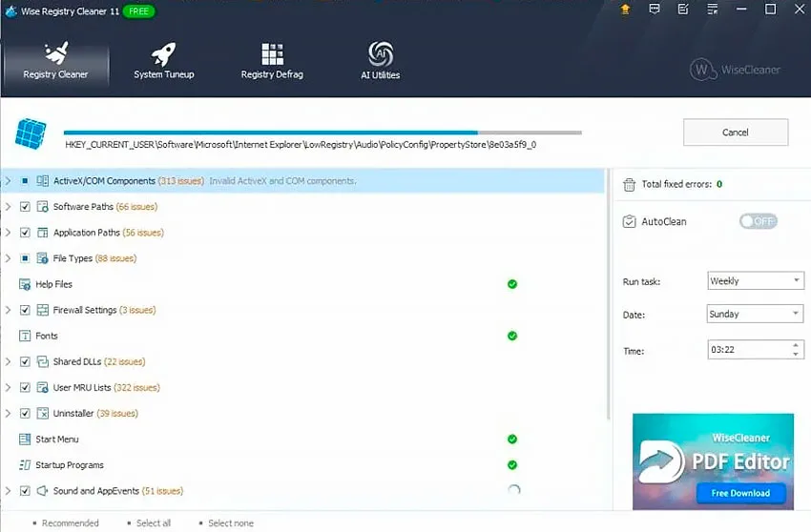Go to AI Utilities tab
This screenshot has width=811, height=532.
point(380,62)
